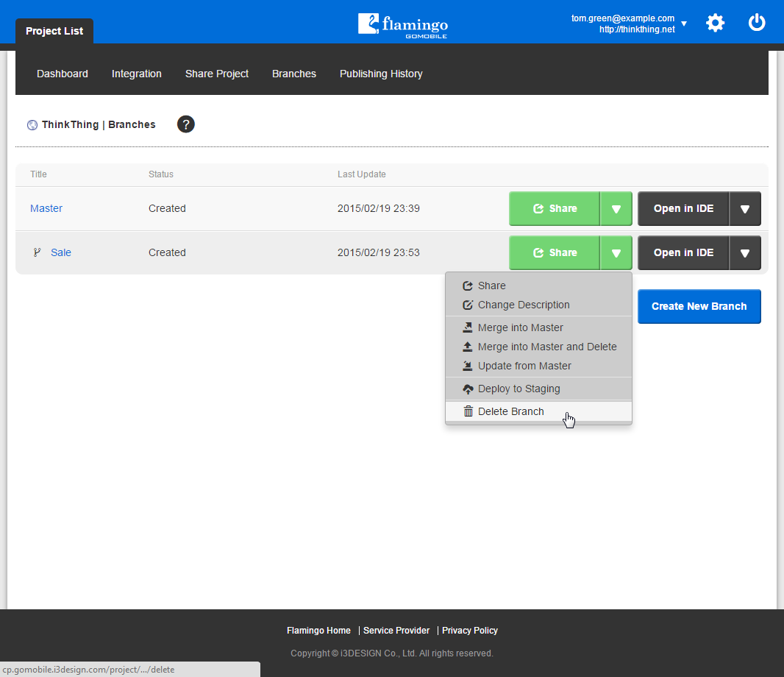Image resolution: width=784 pixels, height=677 pixels.
Task: Go to Branches nav item
Action: [294, 74]
